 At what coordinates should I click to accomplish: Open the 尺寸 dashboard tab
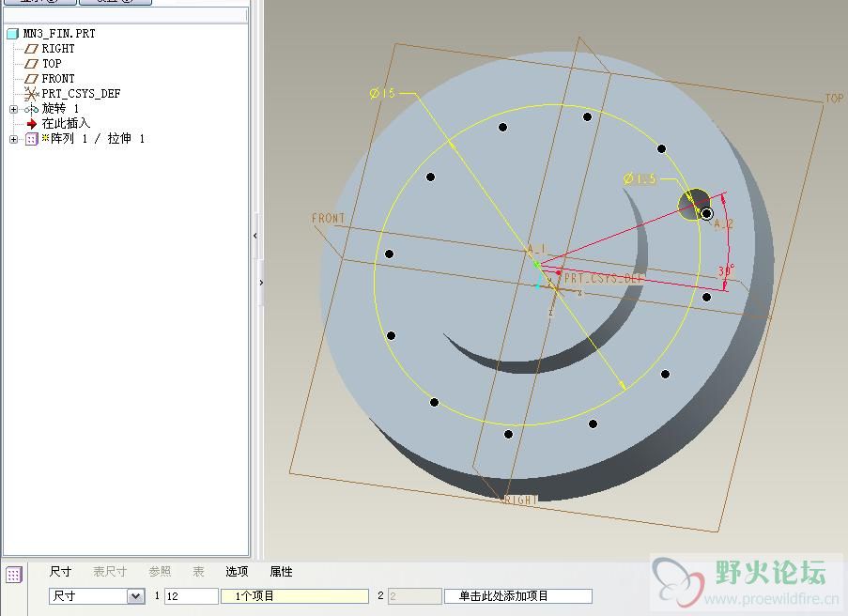(x=60, y=572)
